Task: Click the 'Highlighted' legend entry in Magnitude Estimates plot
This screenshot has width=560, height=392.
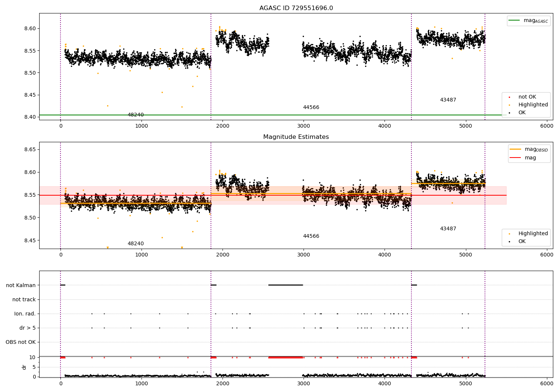Action: click(x=533, y=234)
